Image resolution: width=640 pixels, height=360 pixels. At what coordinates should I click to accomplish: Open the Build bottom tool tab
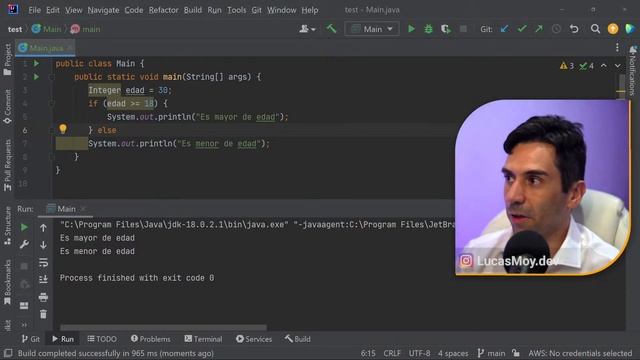pyautogui.click(x=298, y=339)
